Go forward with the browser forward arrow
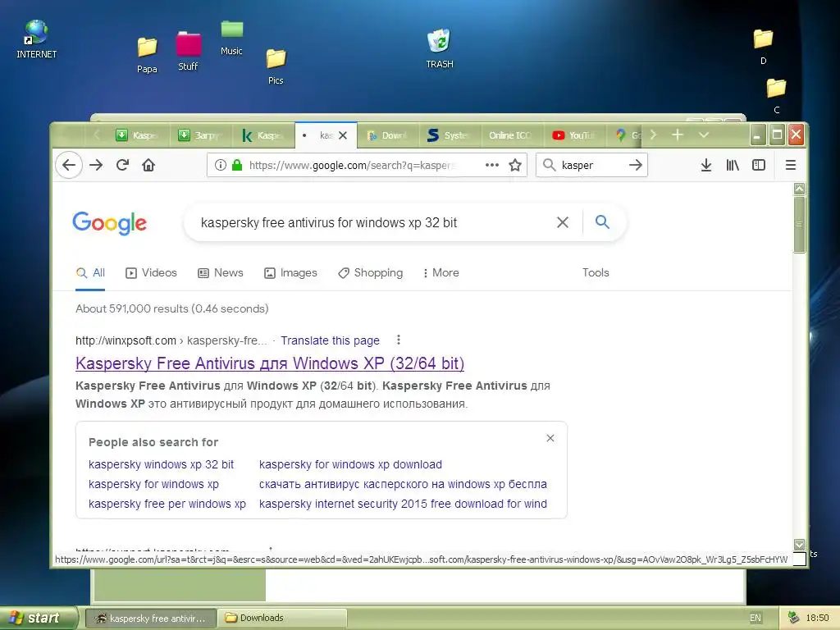Viewport: 840px width, 630px height. coord(97,165)
